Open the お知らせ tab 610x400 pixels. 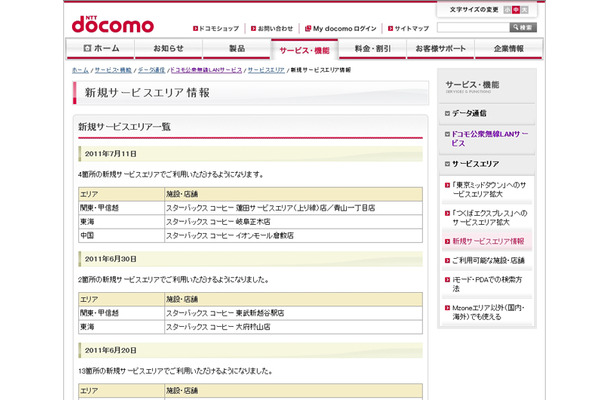(168, 49)
